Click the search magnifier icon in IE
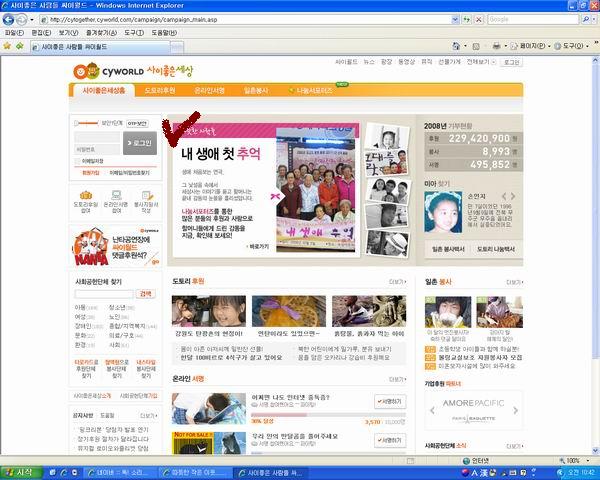The width and height of the screenshot is (600, 480). tap(585, 19)
